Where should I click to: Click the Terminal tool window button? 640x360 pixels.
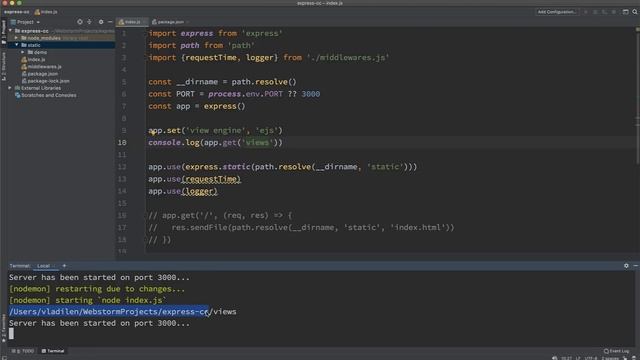coord(53,351)
